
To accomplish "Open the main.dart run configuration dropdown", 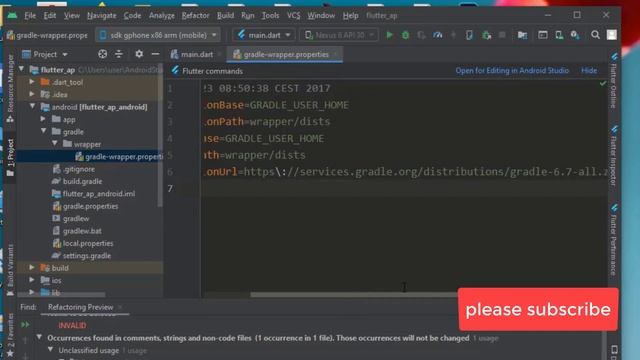I will [264, 35].
